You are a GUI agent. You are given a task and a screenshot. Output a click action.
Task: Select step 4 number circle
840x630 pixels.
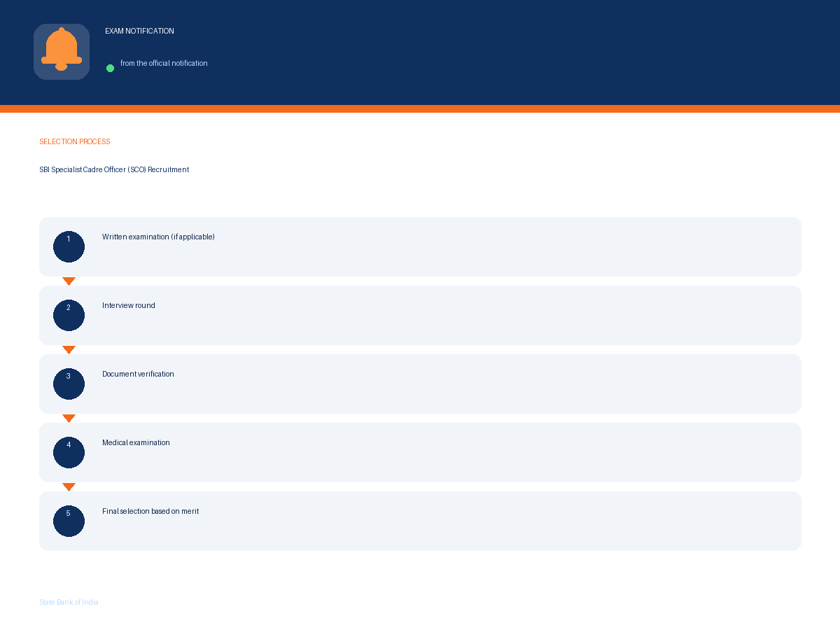pyautogui.click(x=69, y=452)
